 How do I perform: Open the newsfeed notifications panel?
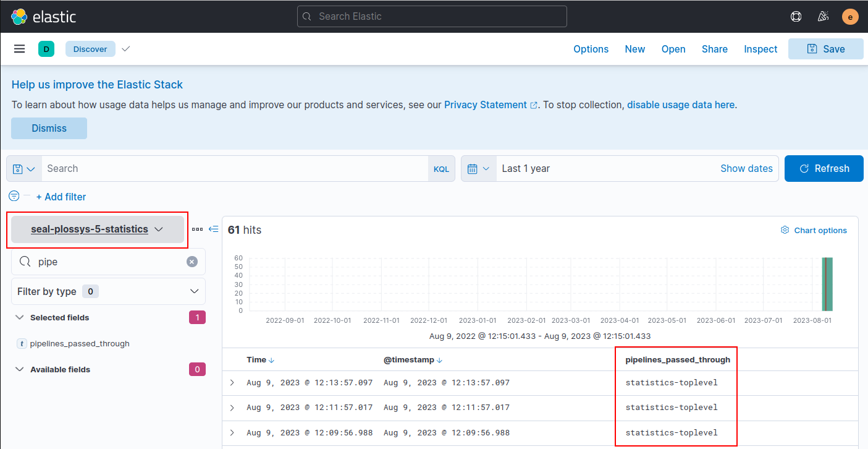coord(823,16)
